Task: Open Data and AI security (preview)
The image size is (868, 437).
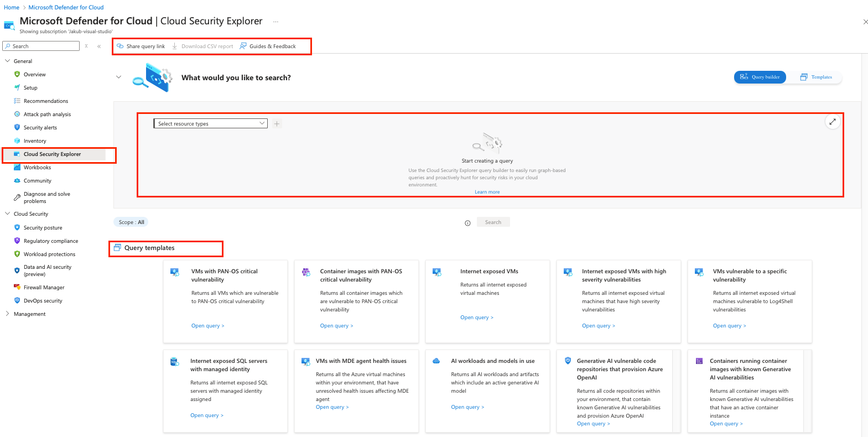Action: tap(48, 270)
